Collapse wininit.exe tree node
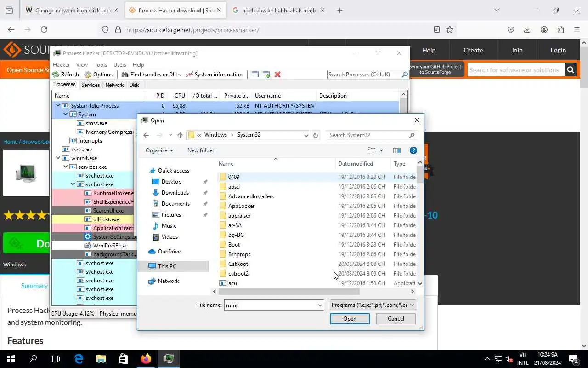This screenshot has height=368, width=588. (58, 158)
